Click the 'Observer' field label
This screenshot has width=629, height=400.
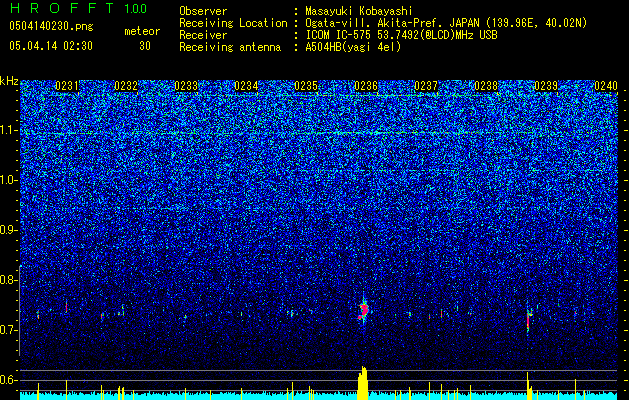203,11
